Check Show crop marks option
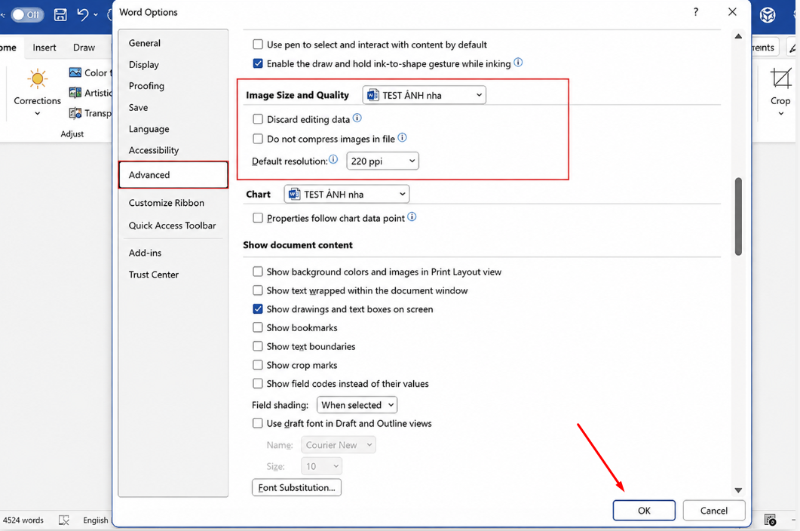Image resolution: width=800 pixels, height=531 pixels. [258, 365]
